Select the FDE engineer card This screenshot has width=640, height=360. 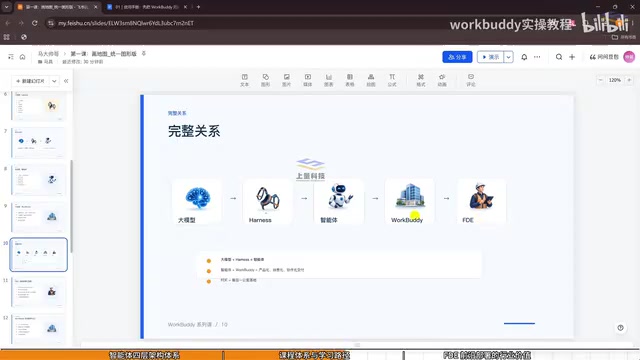pos(481,202)
